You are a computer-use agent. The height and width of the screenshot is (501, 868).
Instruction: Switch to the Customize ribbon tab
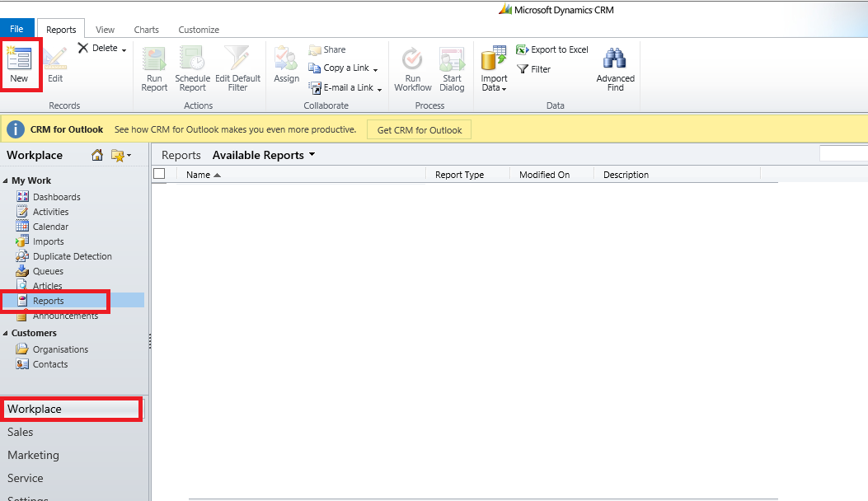point(199,30)
